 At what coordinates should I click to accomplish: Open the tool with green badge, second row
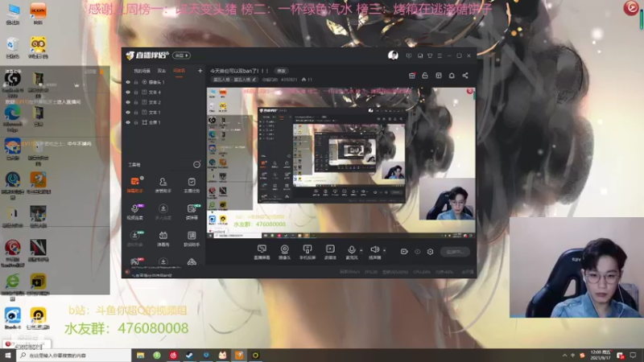(x=192, y=212)
